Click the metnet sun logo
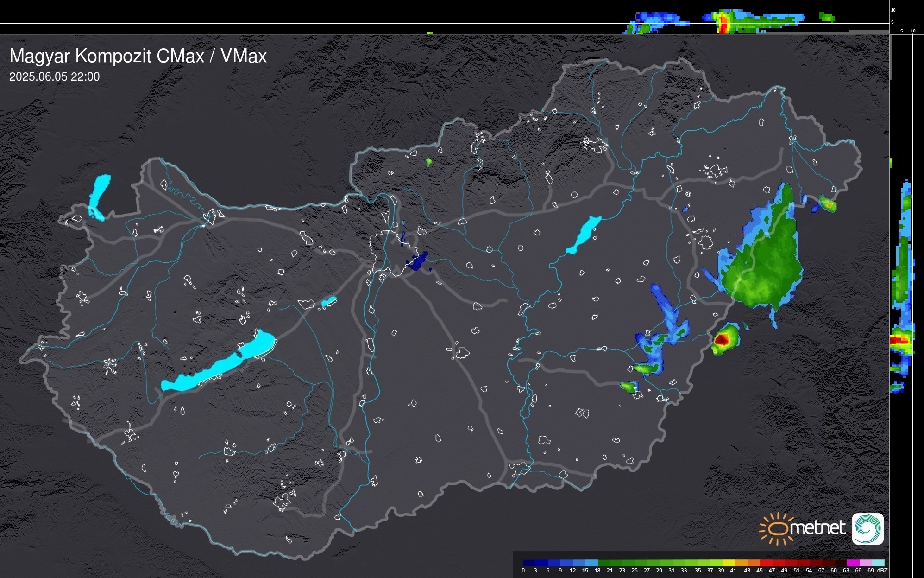The width and height of the screenshot is (924, 578). coord(777,528)
